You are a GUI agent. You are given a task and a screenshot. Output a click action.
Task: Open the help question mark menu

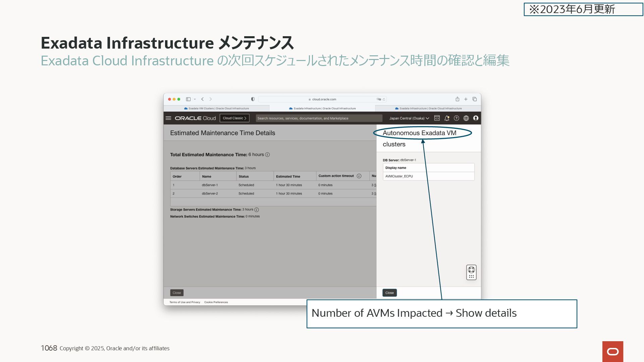tap(456, 118)
